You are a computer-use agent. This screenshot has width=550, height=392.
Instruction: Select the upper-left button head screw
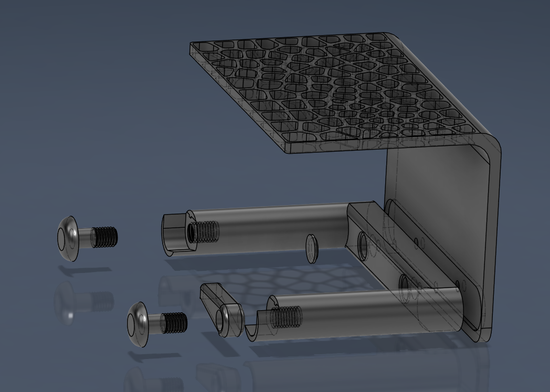[x=87, y=238]
